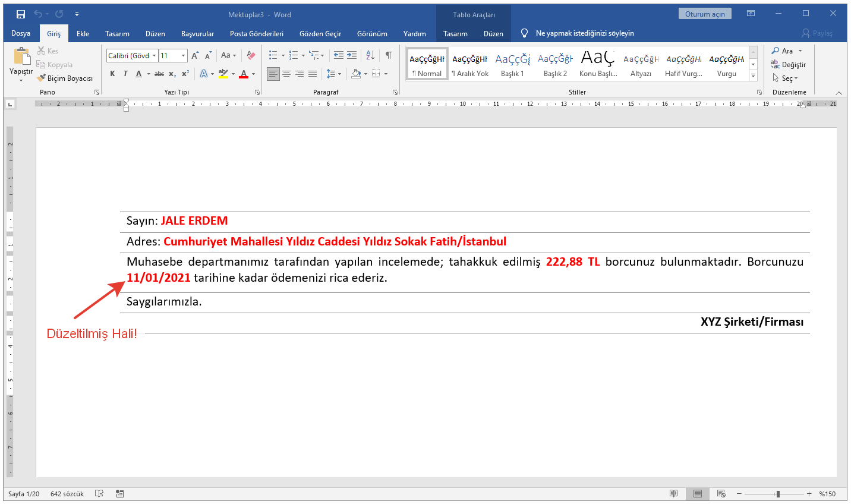Expand the font size dropdown
Viewport: 851px width, 504px height.
pos(183,56)
